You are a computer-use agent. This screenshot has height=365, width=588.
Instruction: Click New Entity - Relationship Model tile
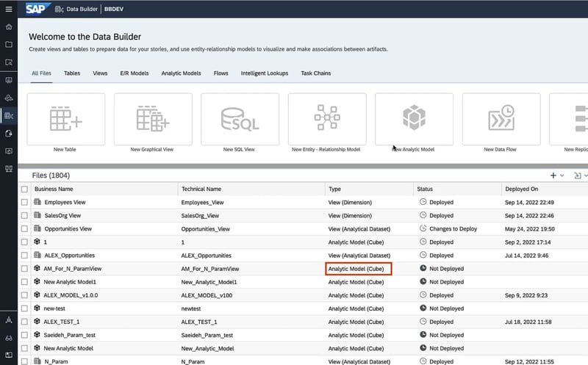[327, 119]
